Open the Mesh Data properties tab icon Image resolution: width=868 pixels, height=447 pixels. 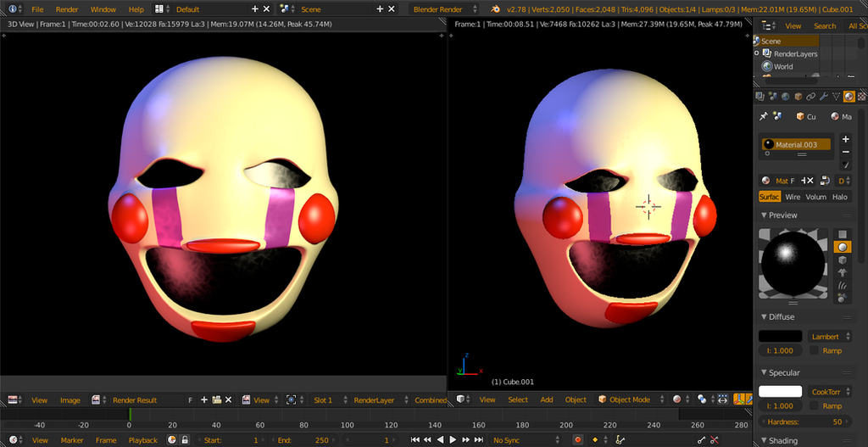(837, 97)
